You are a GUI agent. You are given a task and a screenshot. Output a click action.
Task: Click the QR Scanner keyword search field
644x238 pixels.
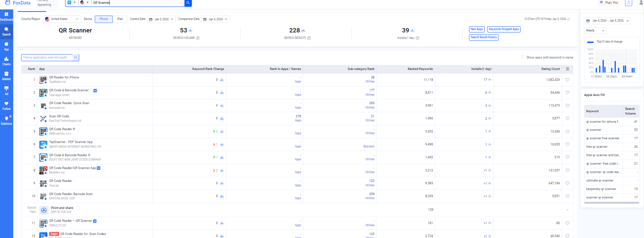tap(138, 3)
